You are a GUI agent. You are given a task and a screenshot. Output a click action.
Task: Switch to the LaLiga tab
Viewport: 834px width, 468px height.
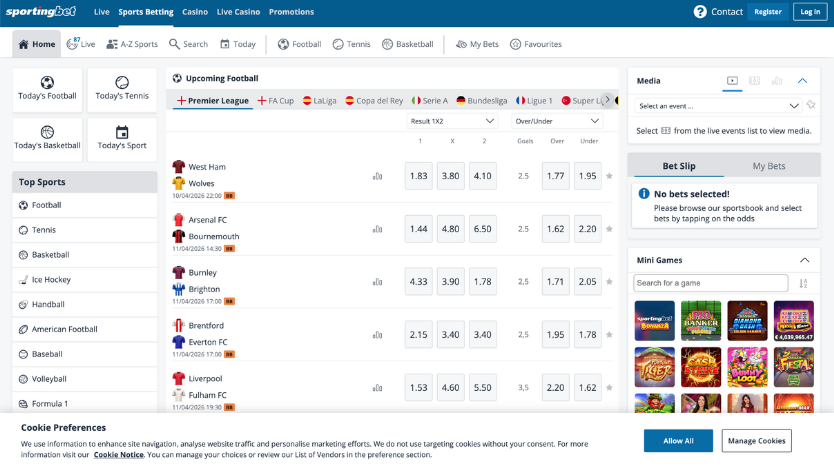tap(320, 101)
